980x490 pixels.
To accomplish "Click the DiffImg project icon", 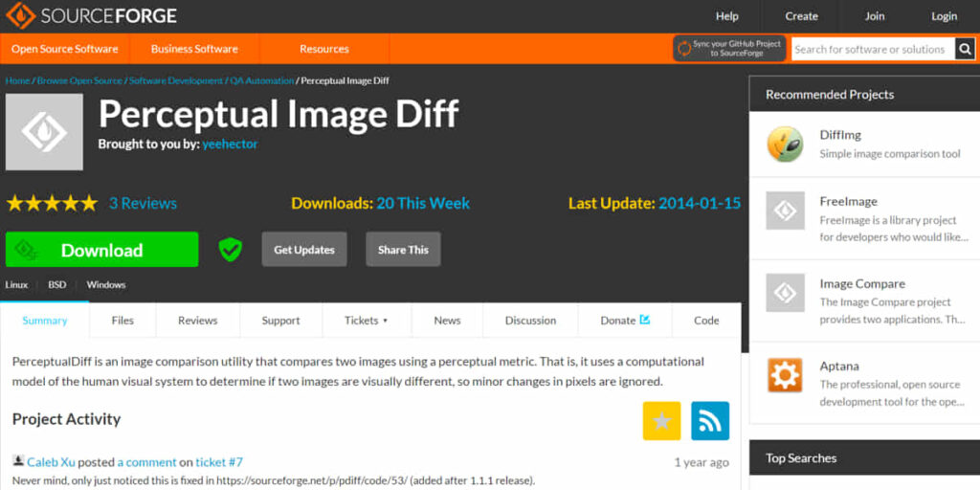I will pos(785,145).
